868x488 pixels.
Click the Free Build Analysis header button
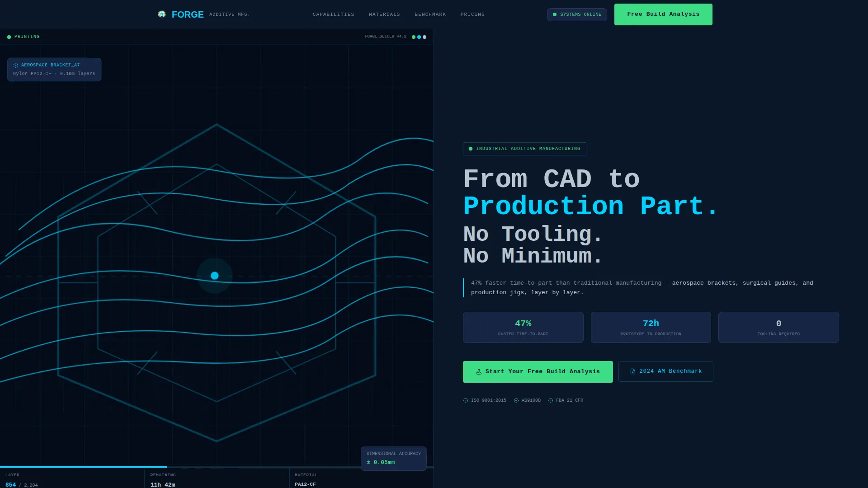[663, 14]
